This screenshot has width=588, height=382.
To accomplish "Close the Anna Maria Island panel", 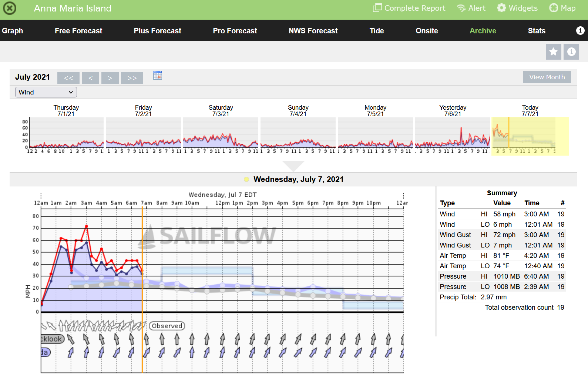I will (10, 8).
